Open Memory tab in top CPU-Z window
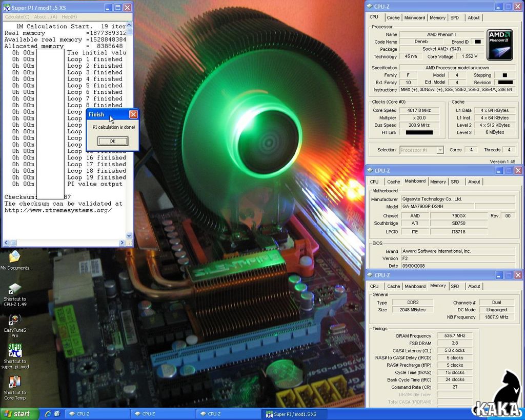The width and height of the screenshot is (525, 420). click(x=437, y=18)
